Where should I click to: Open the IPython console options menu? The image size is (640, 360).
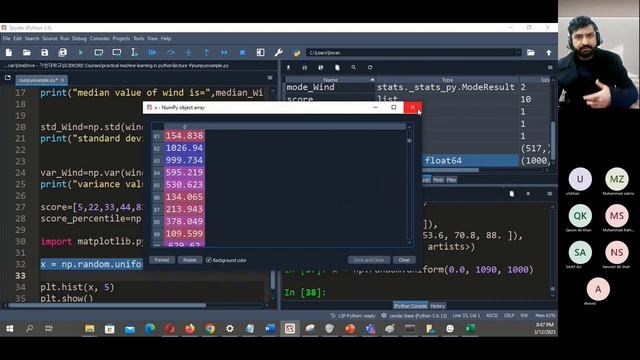[550, 194]
